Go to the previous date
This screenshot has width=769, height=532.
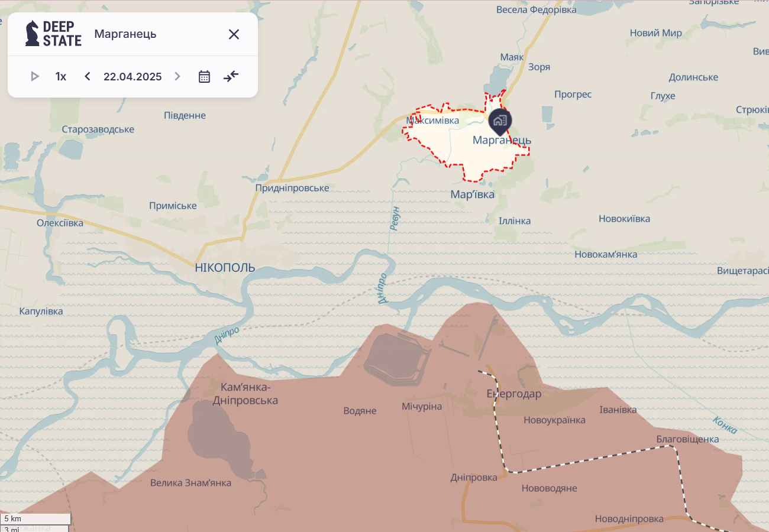[88, 76]
